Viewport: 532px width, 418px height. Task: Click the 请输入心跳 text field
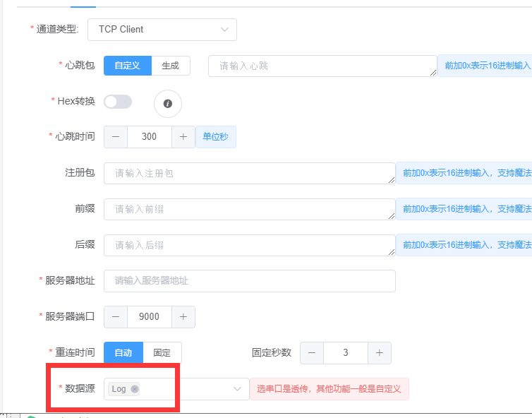(322, 66)
